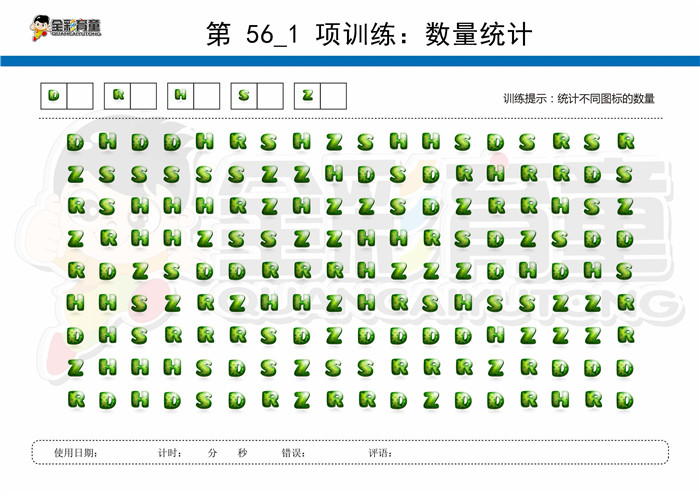
Task: Click the '分' minutes label in the footer
Action: pyautogui.click(x=212, y=453)
